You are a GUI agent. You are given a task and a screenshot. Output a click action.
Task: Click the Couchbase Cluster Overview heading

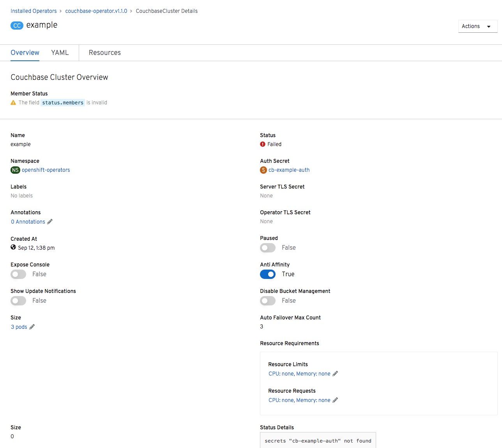tap(59, 77)
